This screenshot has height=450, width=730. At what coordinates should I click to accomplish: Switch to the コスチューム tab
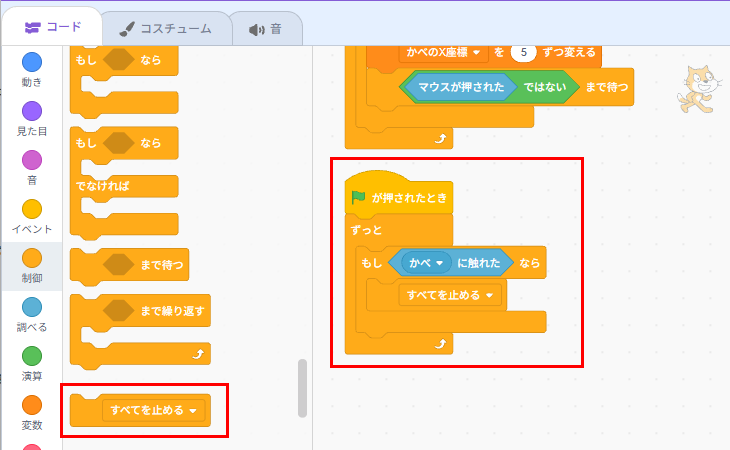[x=167, y=28]
